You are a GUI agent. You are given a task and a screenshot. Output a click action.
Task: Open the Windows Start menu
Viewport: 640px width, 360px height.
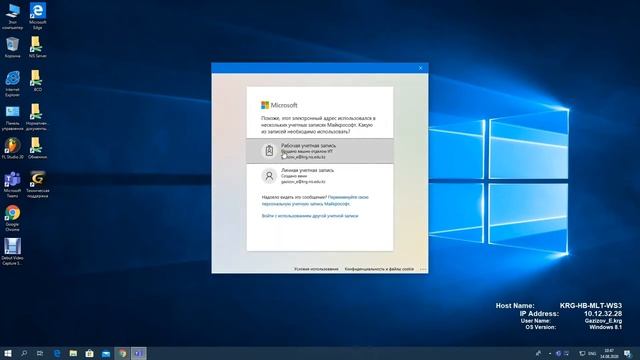coord(7,353)
